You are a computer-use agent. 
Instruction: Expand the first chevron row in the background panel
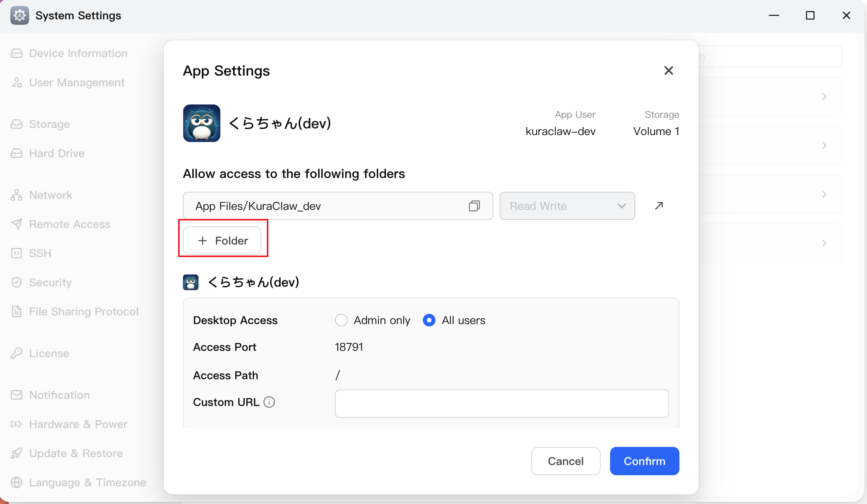point(824,96)
